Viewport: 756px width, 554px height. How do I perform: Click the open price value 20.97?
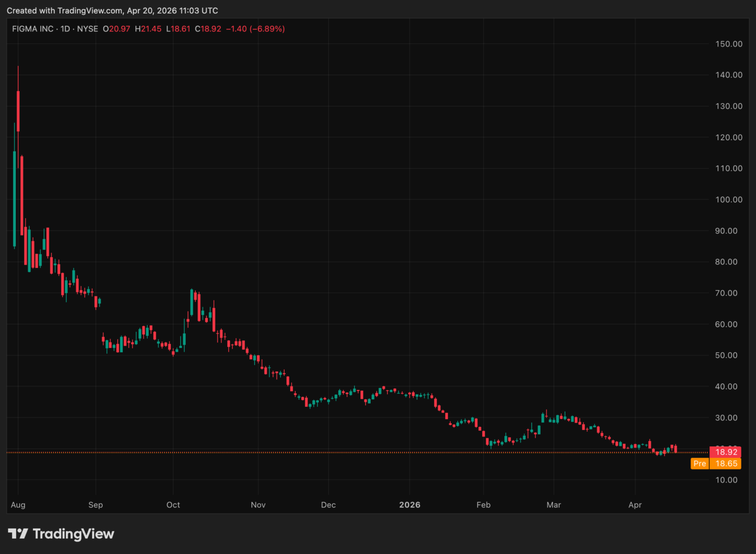121,29
